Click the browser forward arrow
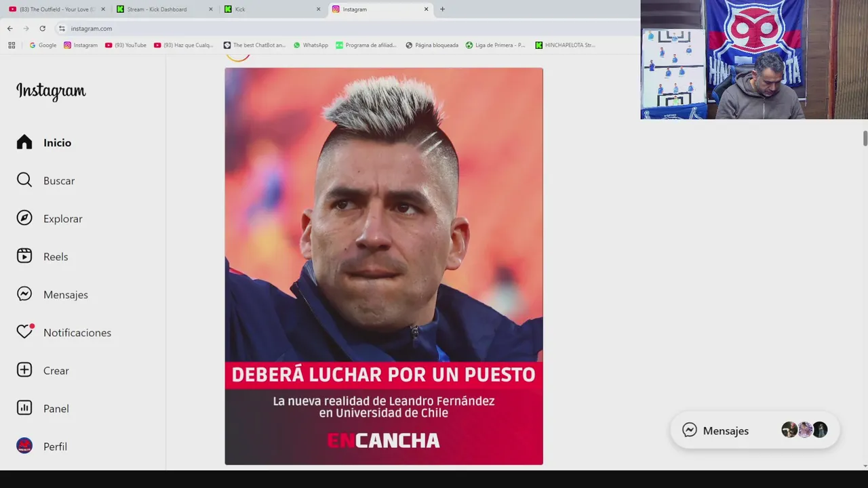The width and height of the screenshot is (868, 488). pos(26,28)
